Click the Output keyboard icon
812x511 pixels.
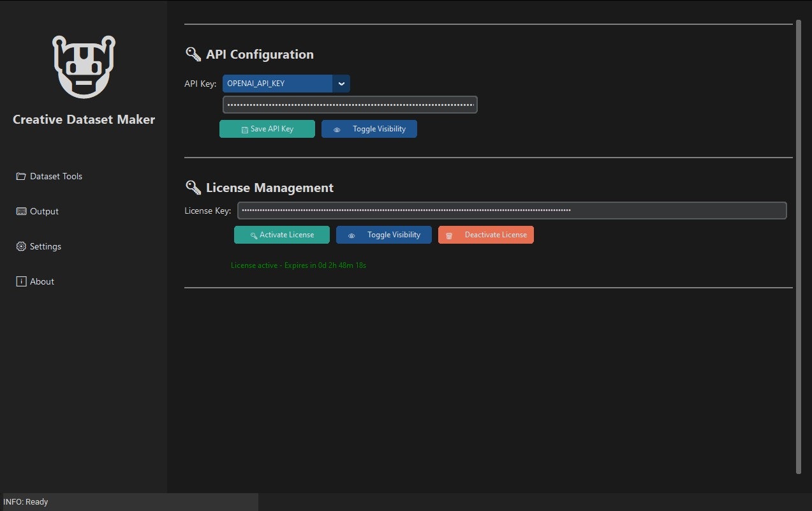point(21,211)
